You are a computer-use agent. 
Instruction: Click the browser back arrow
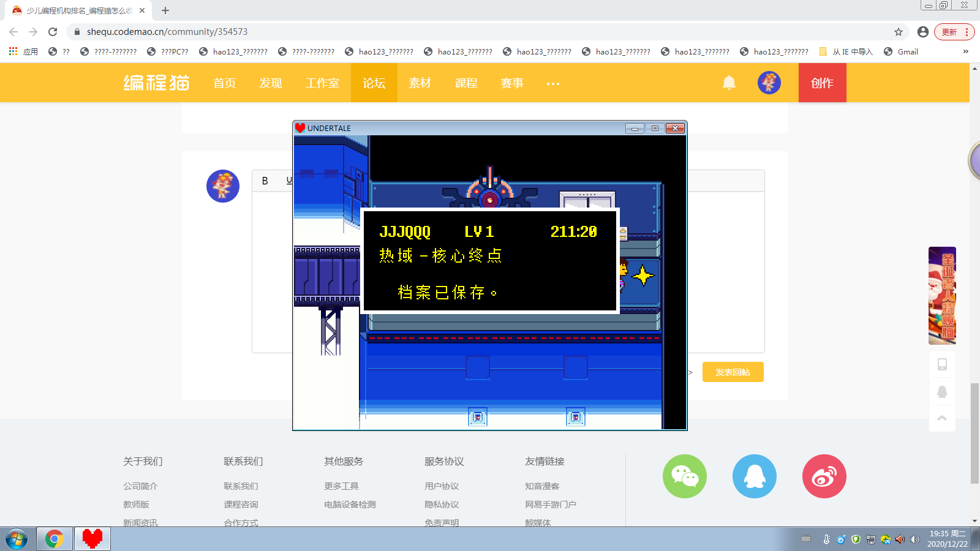coord(13,32)
